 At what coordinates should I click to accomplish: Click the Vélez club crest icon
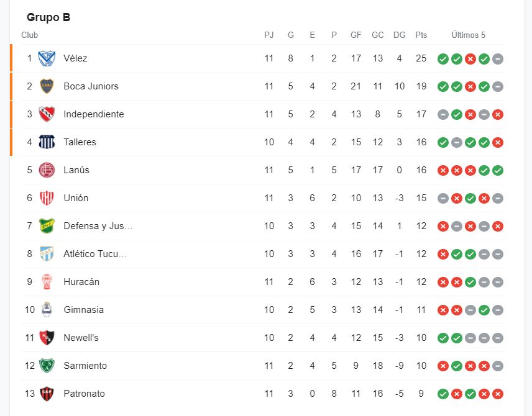47,58
